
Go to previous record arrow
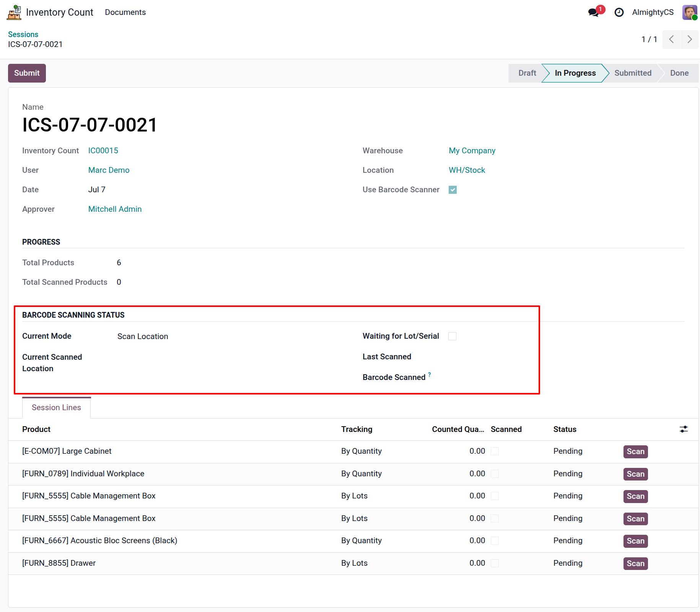pyautogui.click(x=671, y=39)
